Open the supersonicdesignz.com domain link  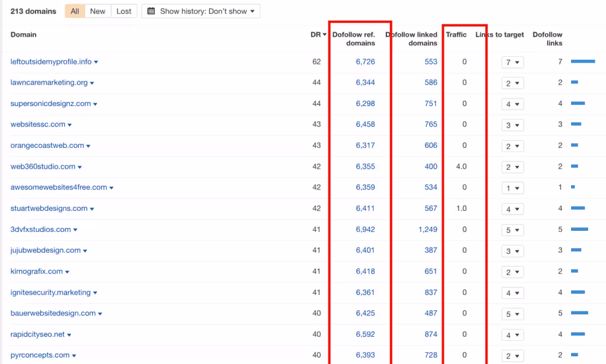pyautogui.click(x=50, y=104)
